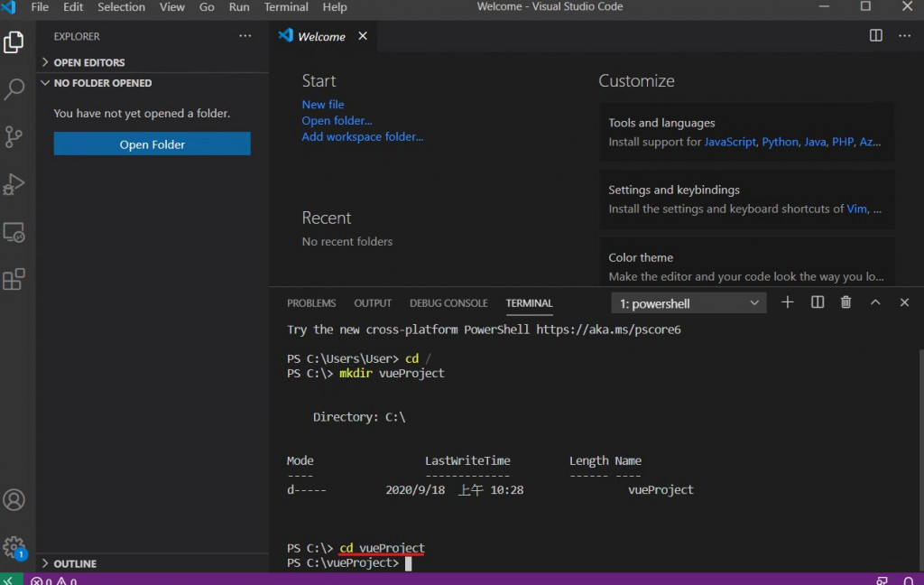Open the Search view in activity bar

14,89
